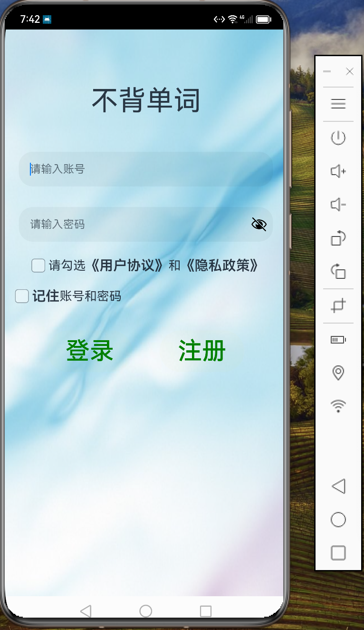The image size is (364, 630).
Task: Open the 《隐私政策》 link
Action: tap(222, 265)
